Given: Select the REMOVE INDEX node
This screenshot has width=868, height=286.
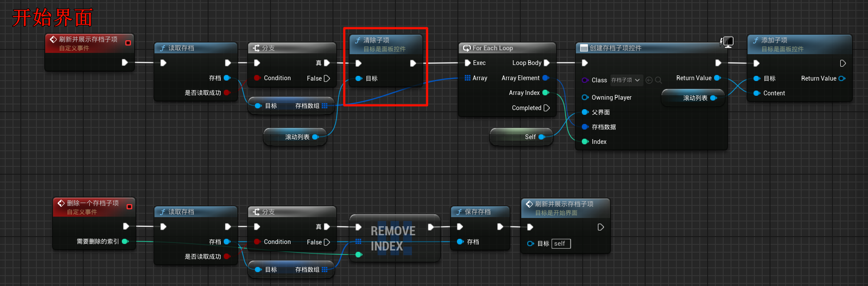Looking at the screenshot, I should point(394,238).
